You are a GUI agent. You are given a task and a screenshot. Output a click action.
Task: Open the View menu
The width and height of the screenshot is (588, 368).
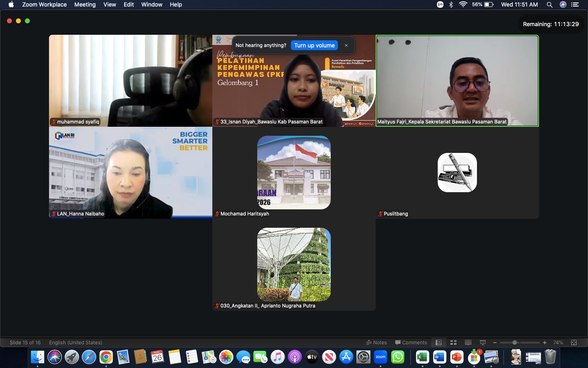[109, 4]
